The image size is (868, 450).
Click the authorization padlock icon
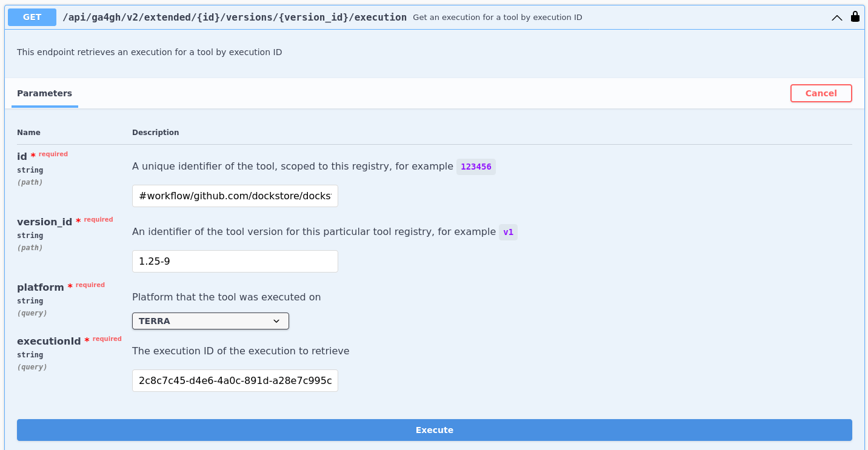[x=855, y=17]
